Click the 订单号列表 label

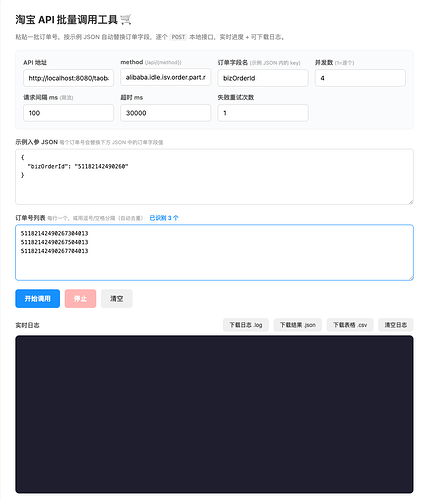click(30, 218)
